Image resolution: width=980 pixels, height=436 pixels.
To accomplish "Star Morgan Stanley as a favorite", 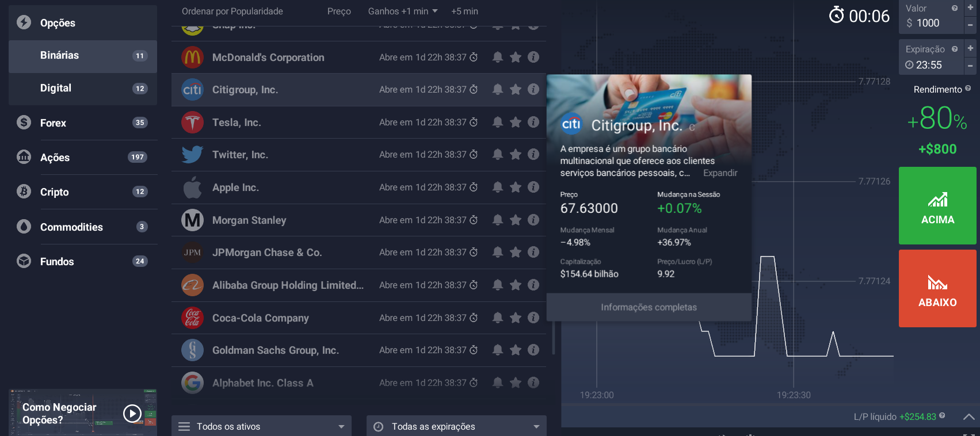I will point(516,220).
